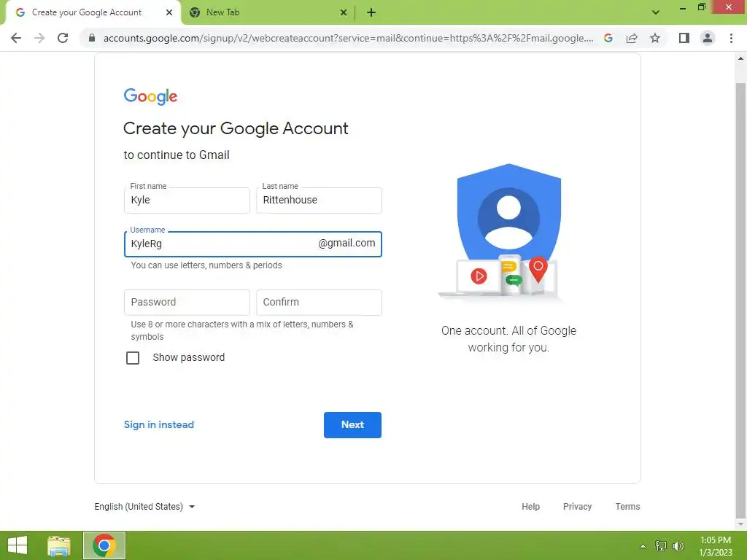The height and width of the screenshot is (560, 747).
Task: Open the Help link
Action: (x=531, y=507)
